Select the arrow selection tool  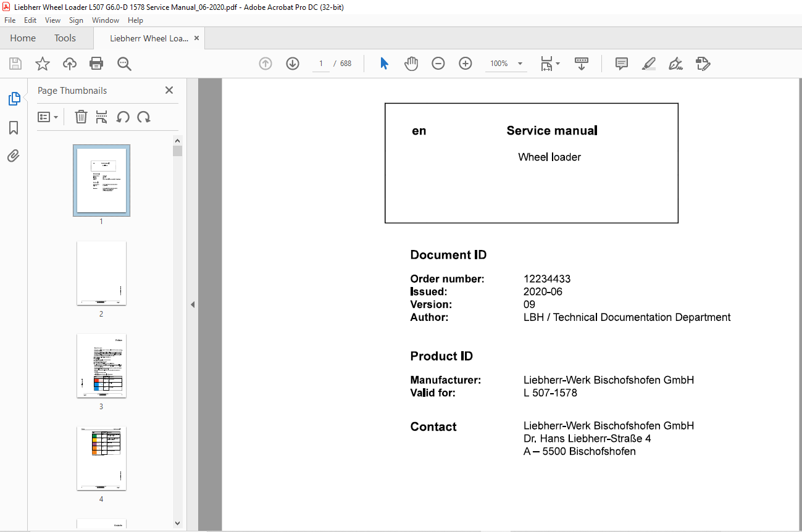[384, 64]
